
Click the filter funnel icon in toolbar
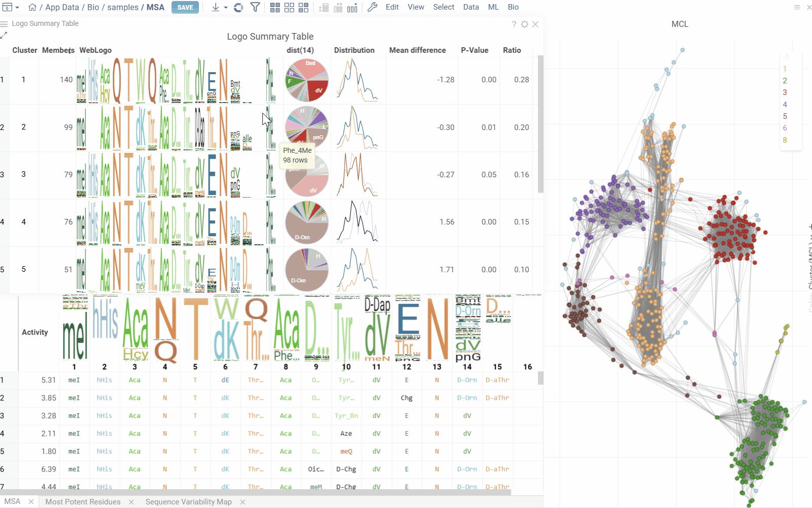click(255, 8)
